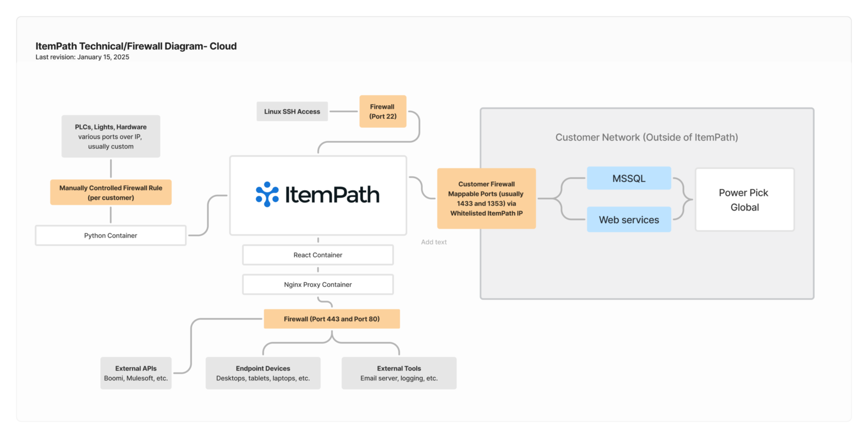This screenshot has height=438, width=868.
Task: Select 'Boomi, Mulesoft, etc.' text
Action: point(136,378)
